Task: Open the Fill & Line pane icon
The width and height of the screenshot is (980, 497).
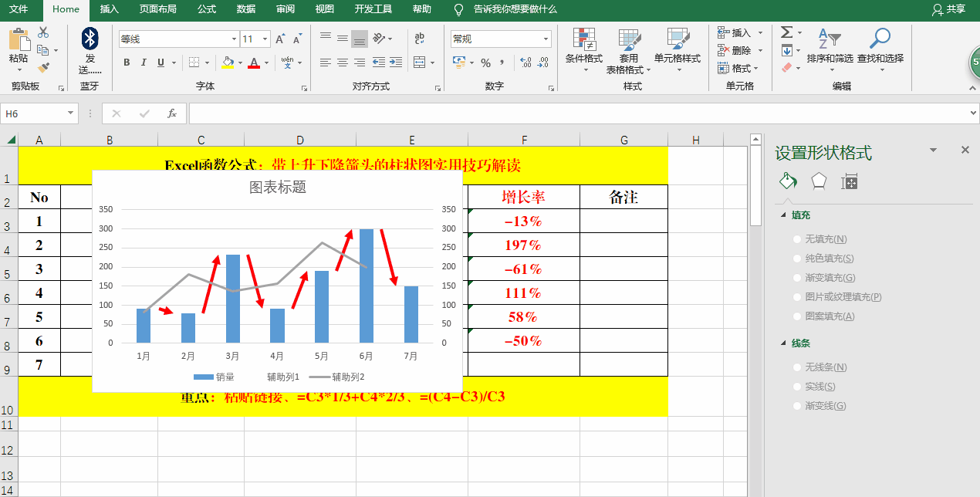Action: click(x=787, y=181)
